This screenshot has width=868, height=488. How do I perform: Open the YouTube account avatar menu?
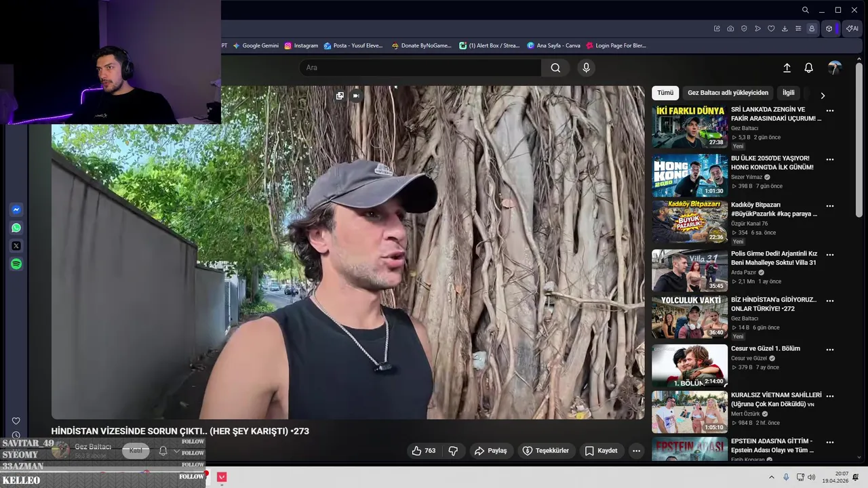pyautogui.click(x=835, y=68)
